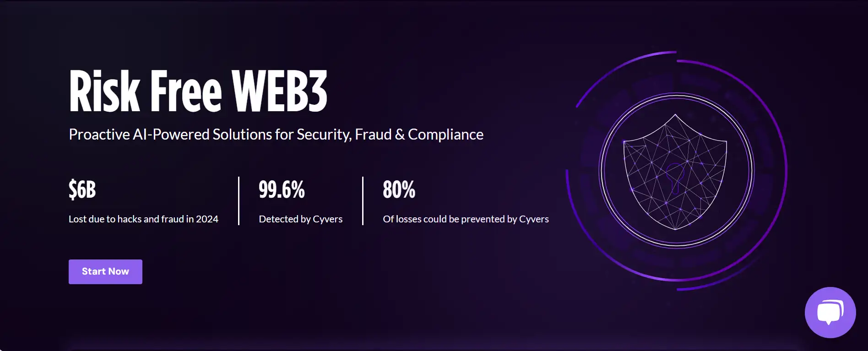Click the $6B statistic figure
Image resolution: width=868 pixels, height=351 pixels.
point(82,189)
